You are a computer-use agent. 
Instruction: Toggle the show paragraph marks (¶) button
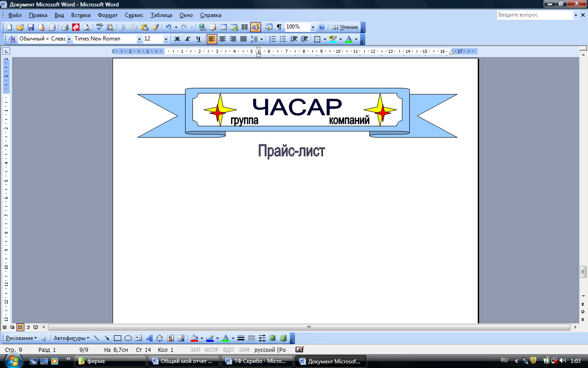[x=279, y=27]
